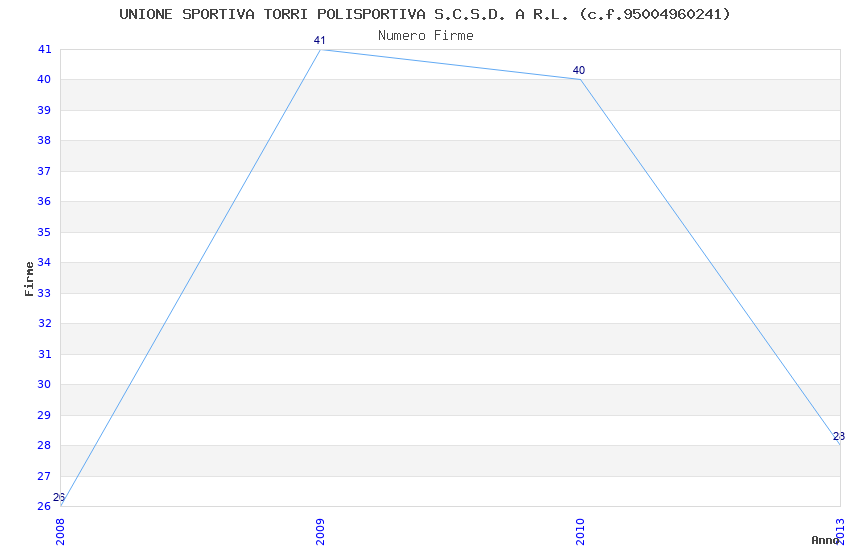Click the y-axis value 28

point(44,445)
